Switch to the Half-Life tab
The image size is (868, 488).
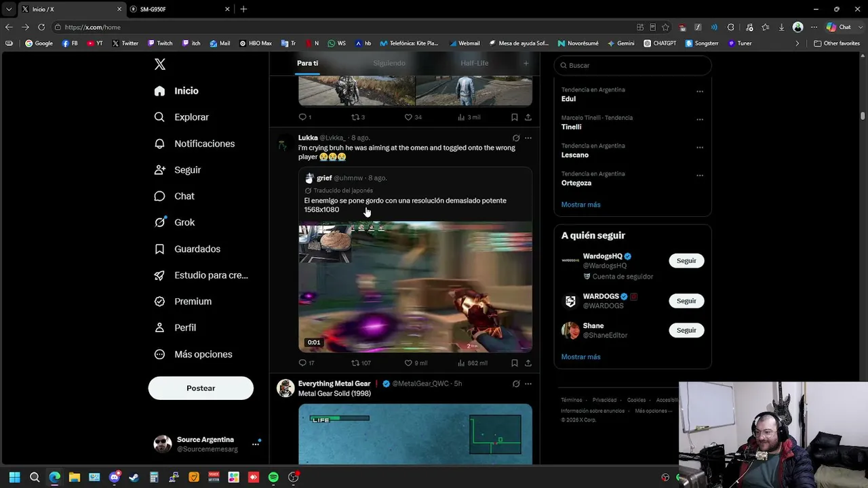tap(474, 63)
